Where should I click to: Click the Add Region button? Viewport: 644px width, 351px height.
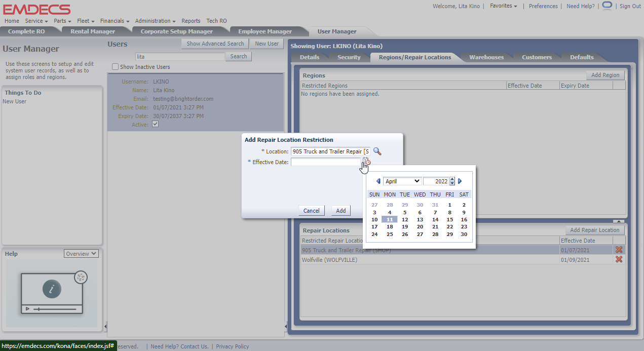pyautogui.click(x=605, y=75)
